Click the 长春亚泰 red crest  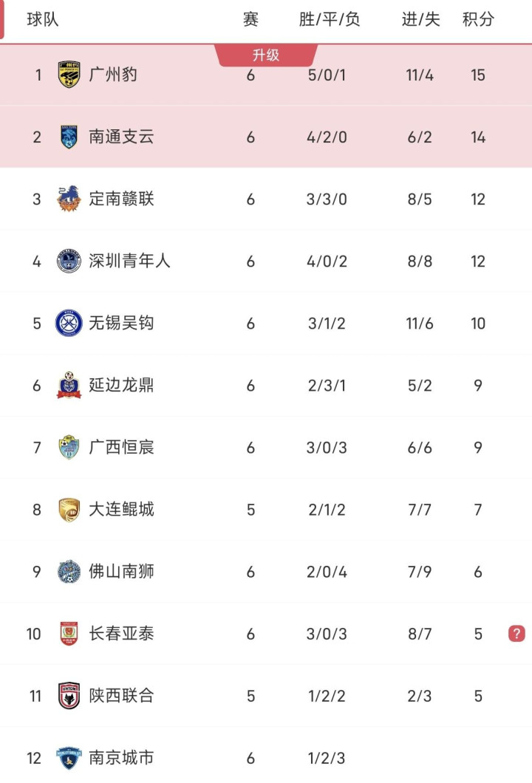pyautogui.click(x=69, y=633)
